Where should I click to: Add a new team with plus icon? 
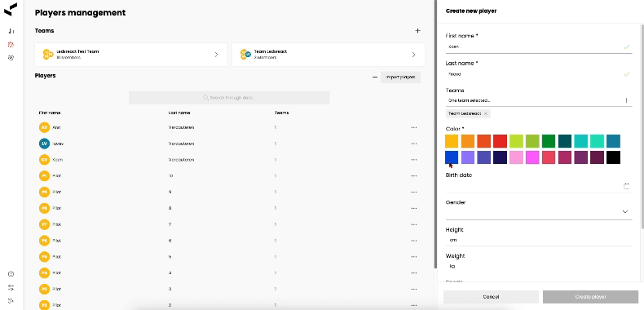pyautogui.click(x=417, y=31)
